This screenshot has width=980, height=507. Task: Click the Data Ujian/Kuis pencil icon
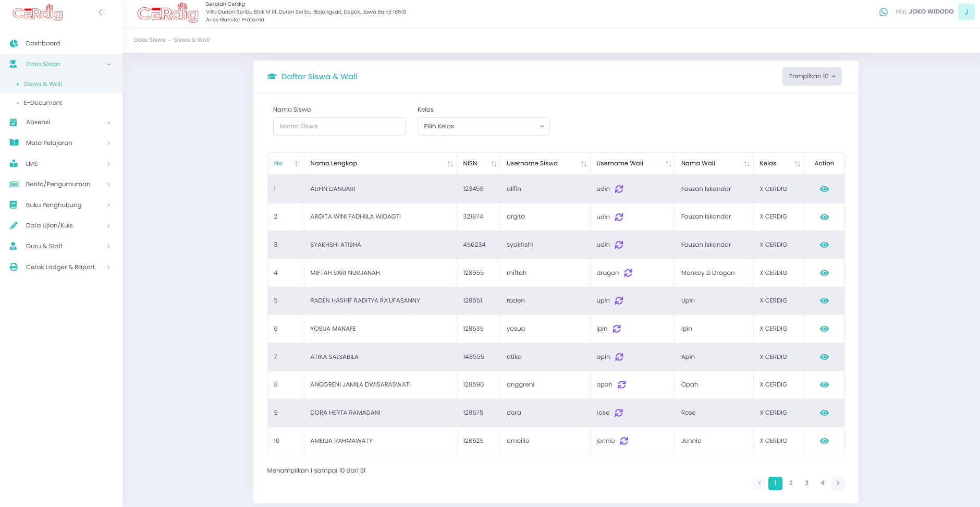[x=14, y=225]
